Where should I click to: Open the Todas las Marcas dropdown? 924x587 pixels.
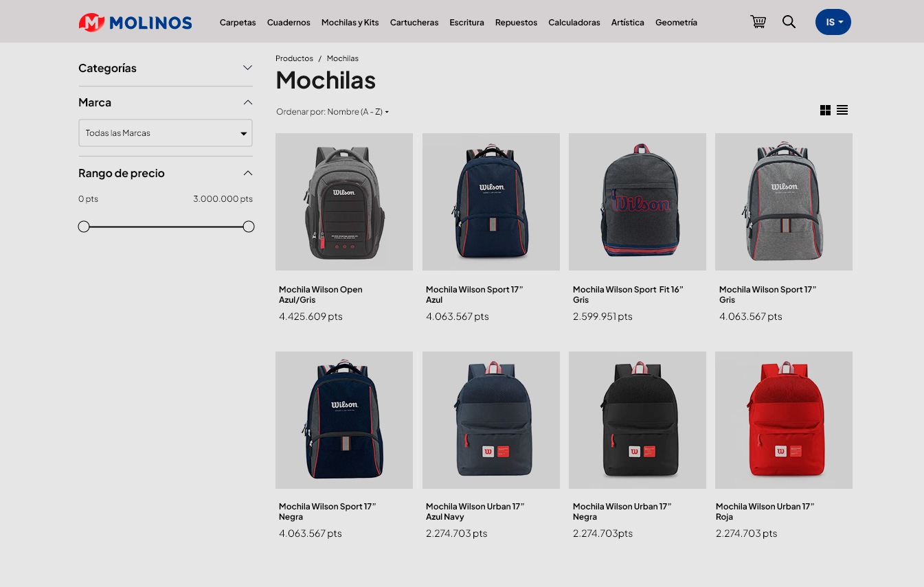[166, 133]
